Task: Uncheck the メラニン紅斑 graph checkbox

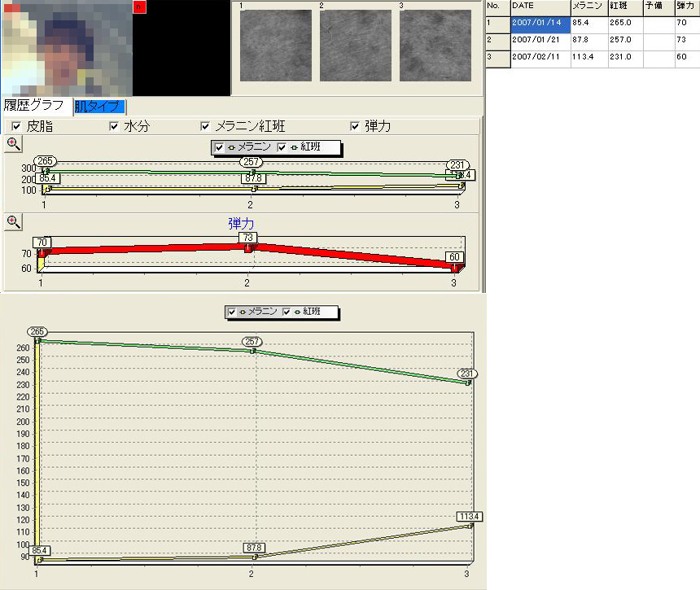Action: 205,126
